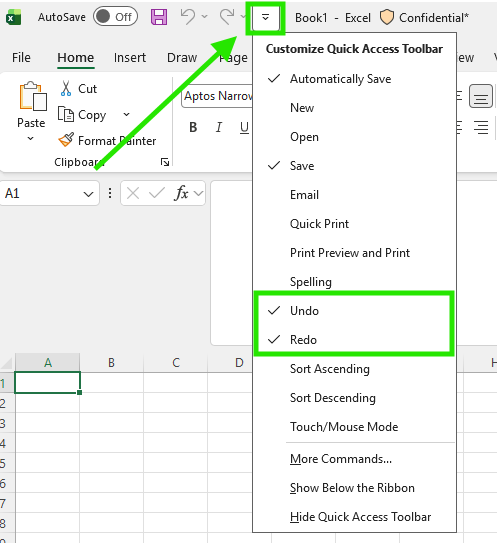Open More Commands... dialog

(x=354, y=459)
